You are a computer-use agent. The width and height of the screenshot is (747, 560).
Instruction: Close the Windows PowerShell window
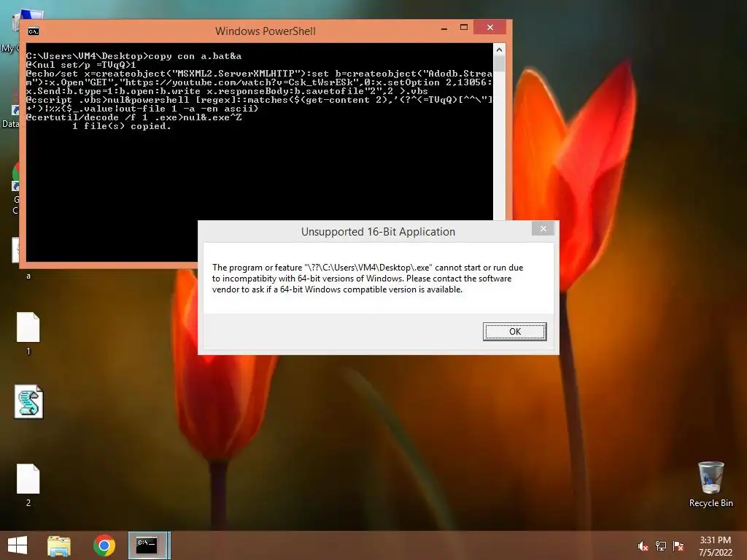[489, 28]
